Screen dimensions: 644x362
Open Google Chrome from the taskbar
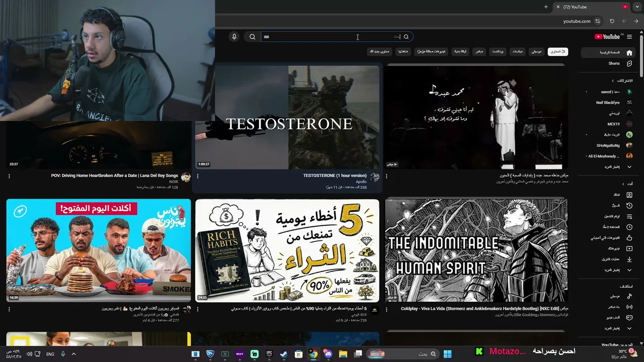click(313, 354)
